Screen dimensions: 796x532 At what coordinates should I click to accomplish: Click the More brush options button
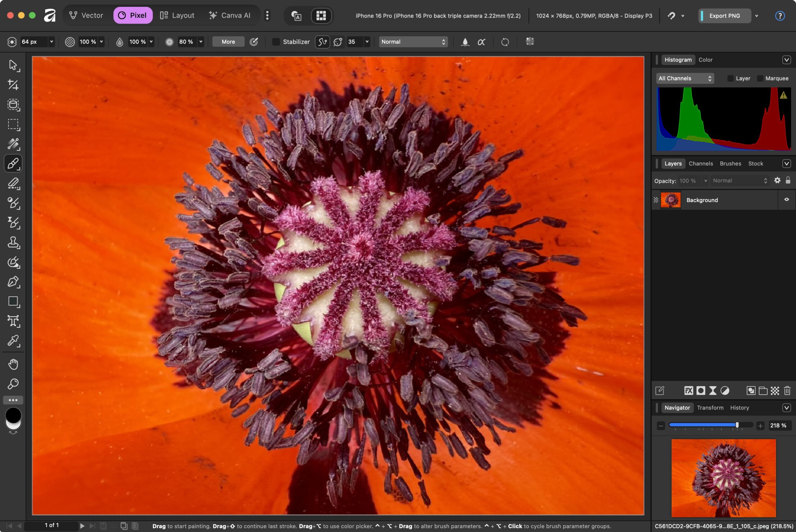(228, 41)
